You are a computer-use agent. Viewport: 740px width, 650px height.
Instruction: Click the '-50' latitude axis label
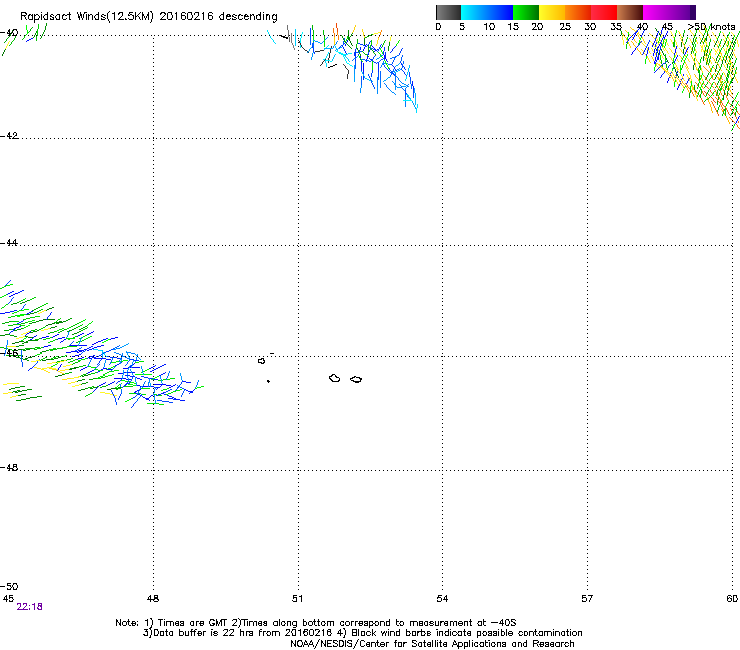[x=9, y=586]
